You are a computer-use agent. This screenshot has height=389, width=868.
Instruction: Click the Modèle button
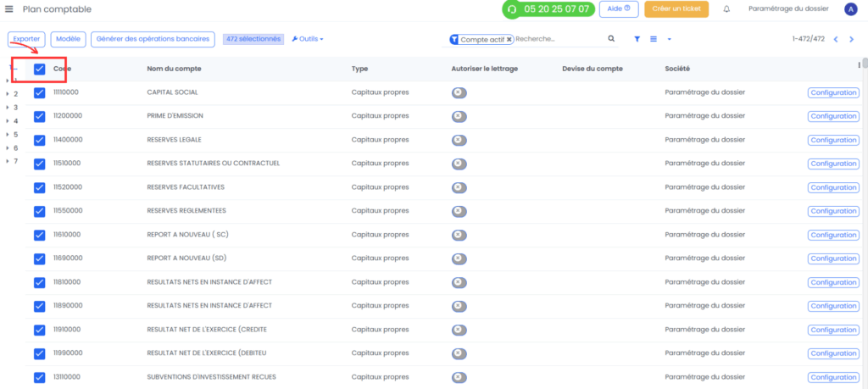click(x=68, y=39)
